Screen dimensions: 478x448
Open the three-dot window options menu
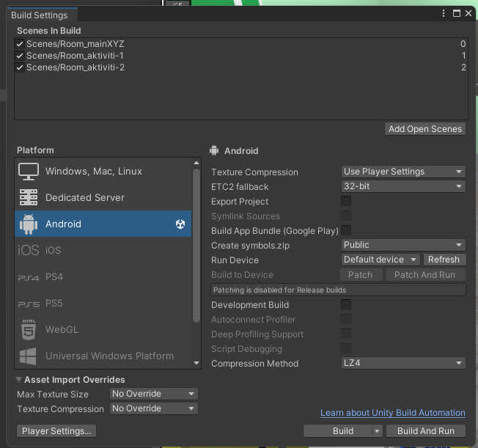444,13
